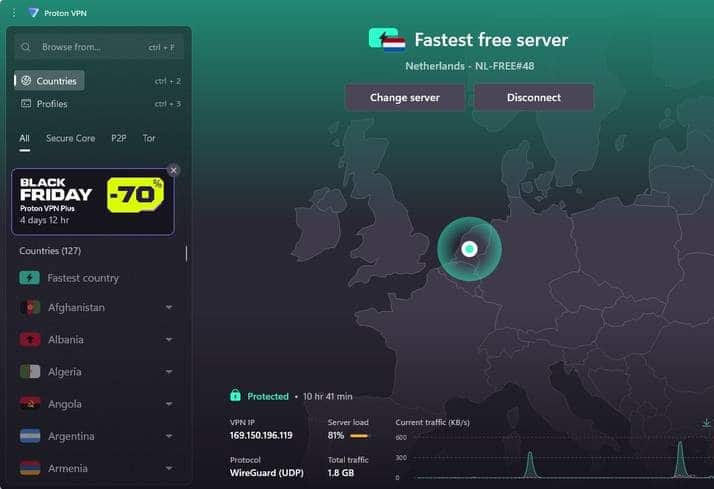Focus the Browse from search field

click(x=98, y=47)
